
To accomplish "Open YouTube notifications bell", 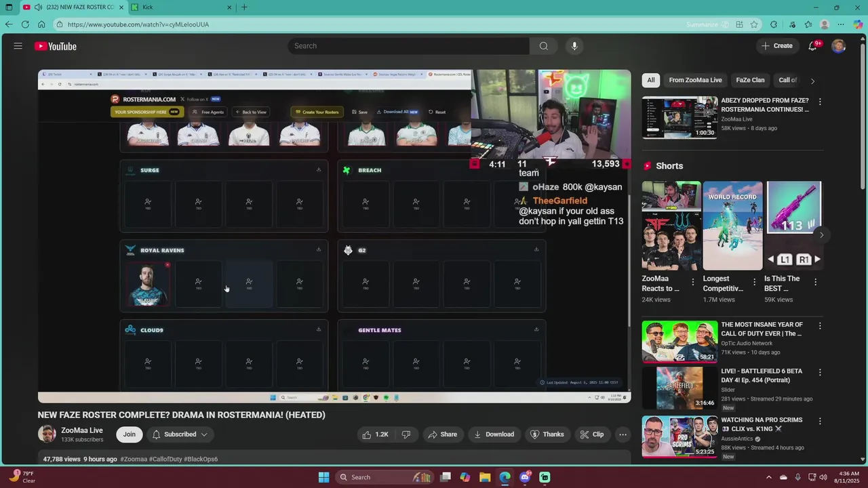I will click(x=812, y=46).
